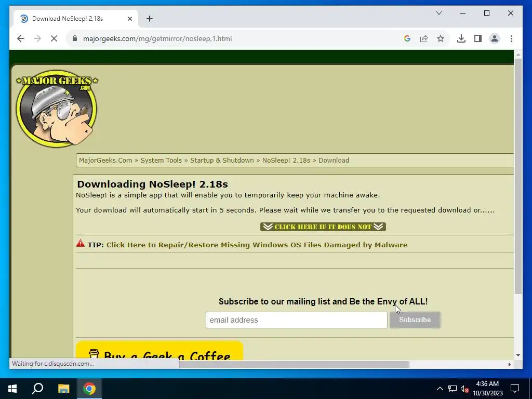Open System Tools breadcrumb link
This screenshot has height=399, width=532.
coord(161,160)
